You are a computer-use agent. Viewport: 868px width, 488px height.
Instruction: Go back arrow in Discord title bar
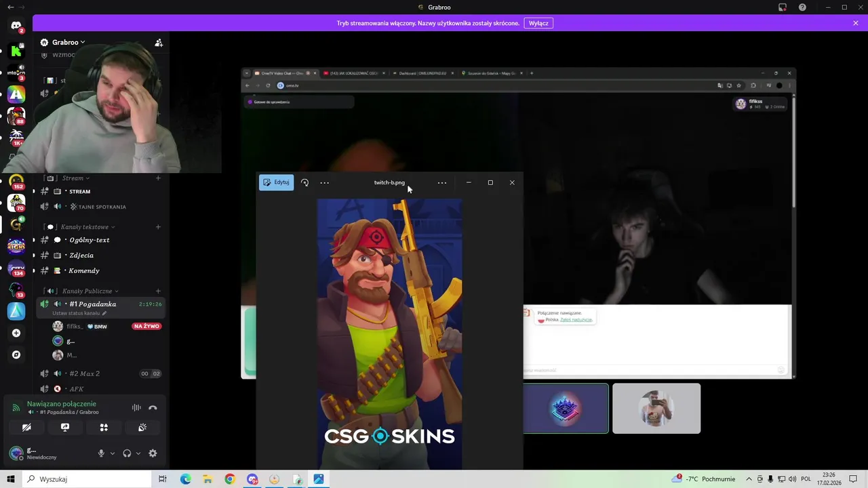click(10, 7)
